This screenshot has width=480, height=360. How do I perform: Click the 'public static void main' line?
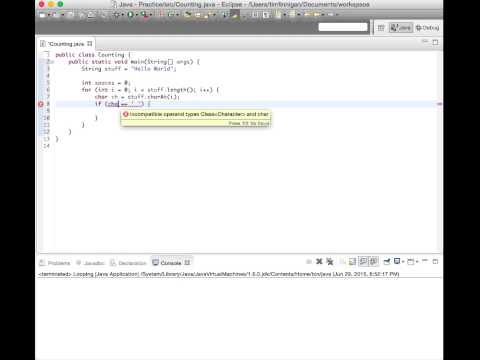[x=134, y=62]
